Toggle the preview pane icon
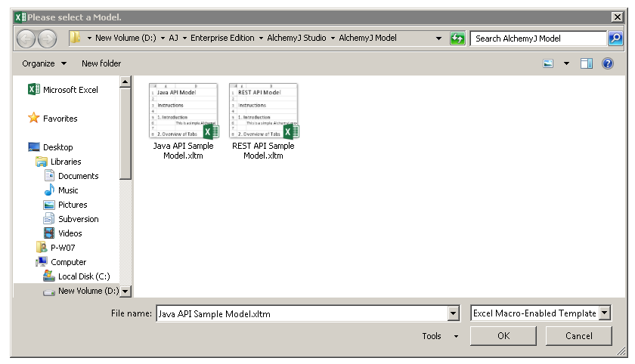 point(587,63)
